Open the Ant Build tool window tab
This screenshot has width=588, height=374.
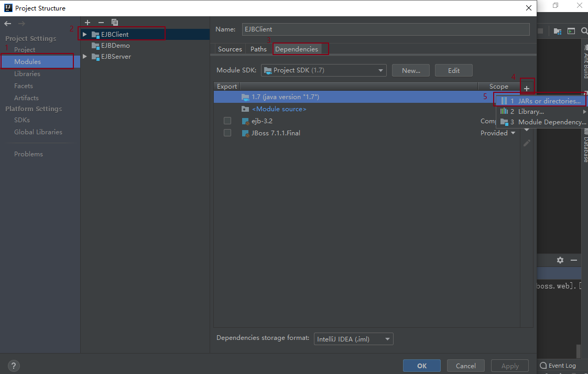(x=585, y=62)
